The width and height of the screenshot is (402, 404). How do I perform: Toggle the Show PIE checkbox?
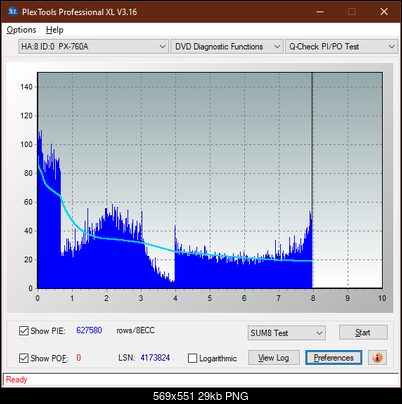click(24, 331)
